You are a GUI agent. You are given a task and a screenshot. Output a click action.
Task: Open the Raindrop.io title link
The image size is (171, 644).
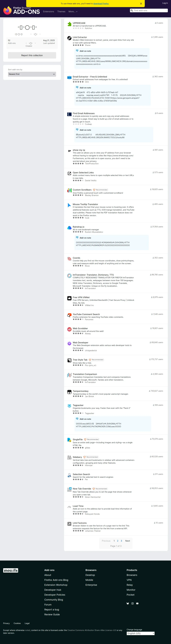click(78, 227)
